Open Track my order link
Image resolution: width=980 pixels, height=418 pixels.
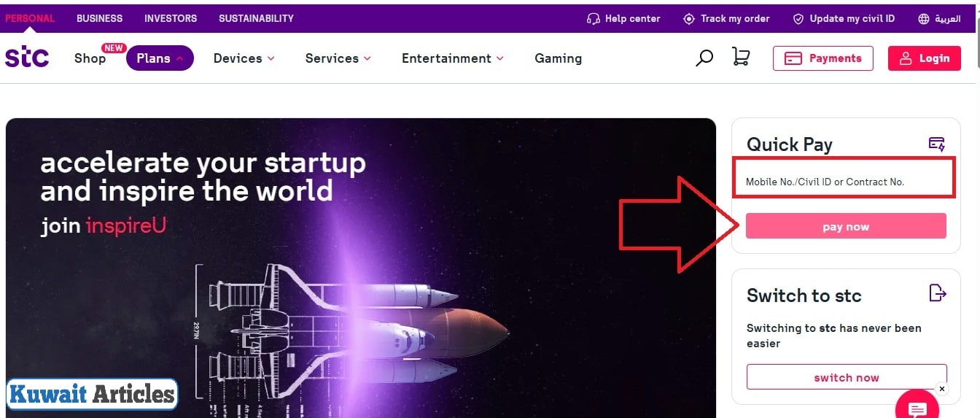coord(726,19)
